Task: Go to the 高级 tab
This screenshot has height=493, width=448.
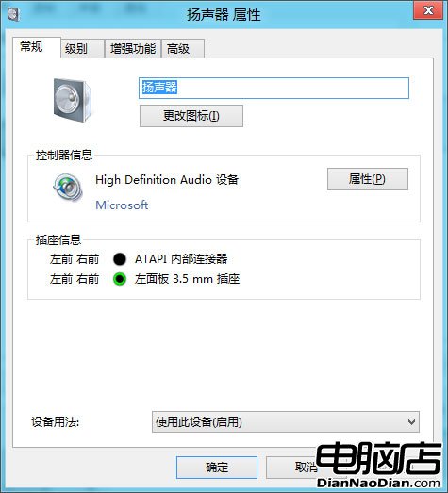Action: click(x=183, y=49)
